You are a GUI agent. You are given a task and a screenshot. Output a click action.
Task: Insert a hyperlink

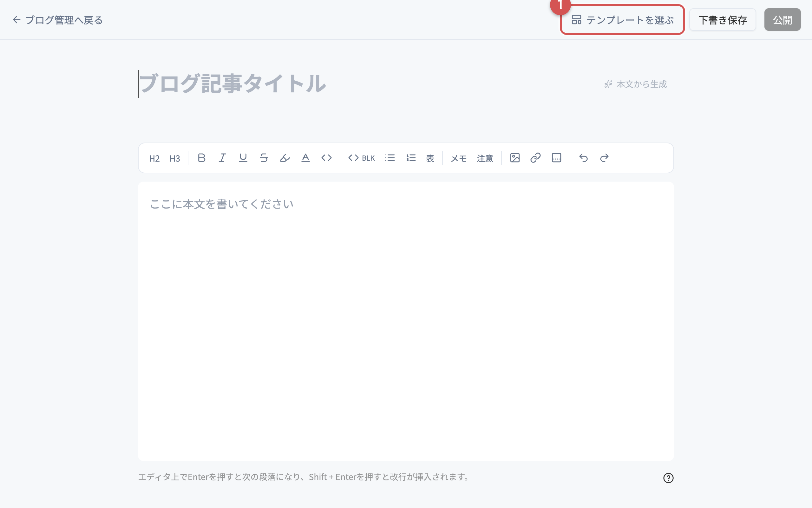(535, 157)
